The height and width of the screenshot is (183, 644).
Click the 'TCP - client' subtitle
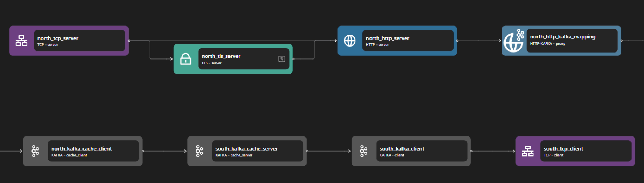(x=554, y=155)
